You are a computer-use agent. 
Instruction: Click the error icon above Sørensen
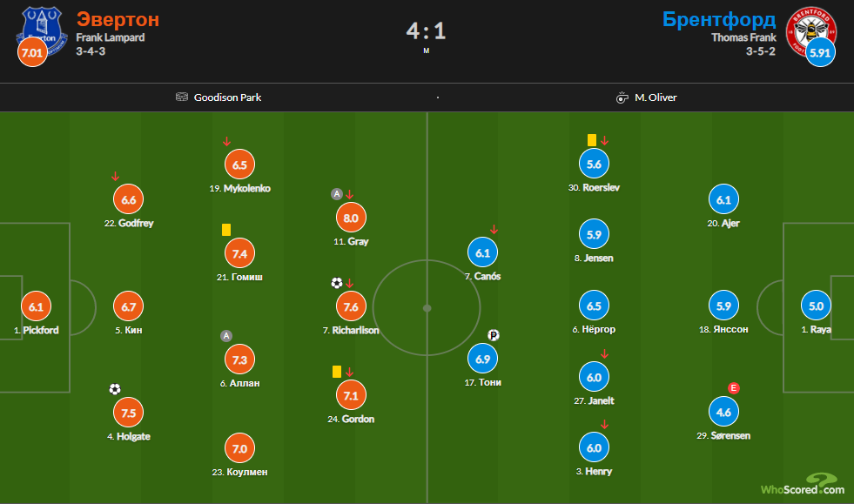click(x=733, y=388)
